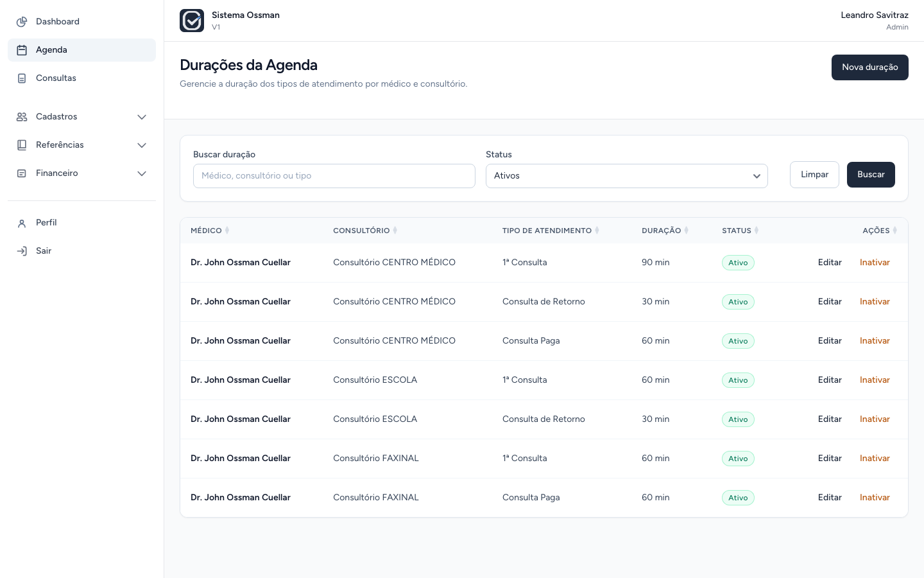This screenshot has height=578, width=924.
Task: Sort table by Status column arrows
Action: click(x=757, y=231)
